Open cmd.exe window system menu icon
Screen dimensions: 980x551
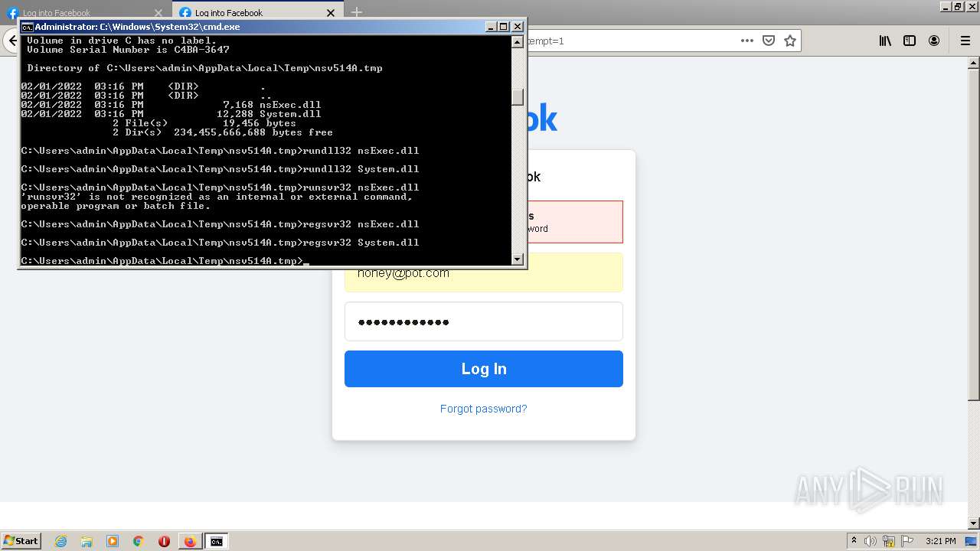click(x=27, y=26)
